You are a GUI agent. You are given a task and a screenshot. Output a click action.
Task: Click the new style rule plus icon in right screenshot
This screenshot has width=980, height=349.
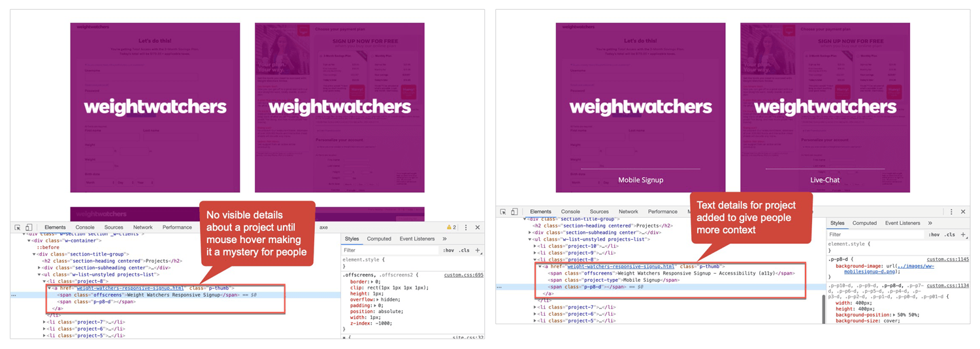coord(963,235)
